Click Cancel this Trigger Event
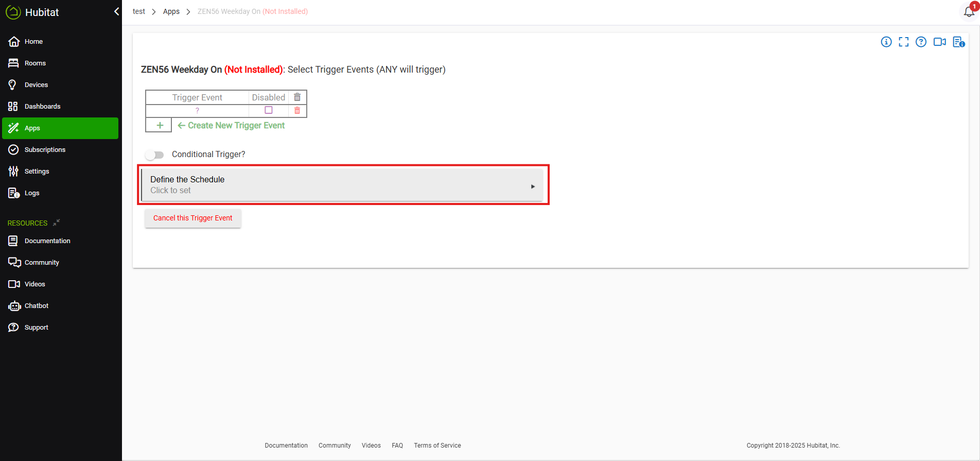 pos(193,218)
